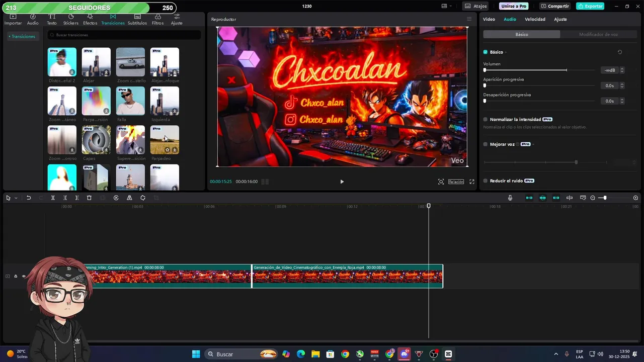The image size is (644, 362).
Task: Undo the last edit
Action: (29, 198)
